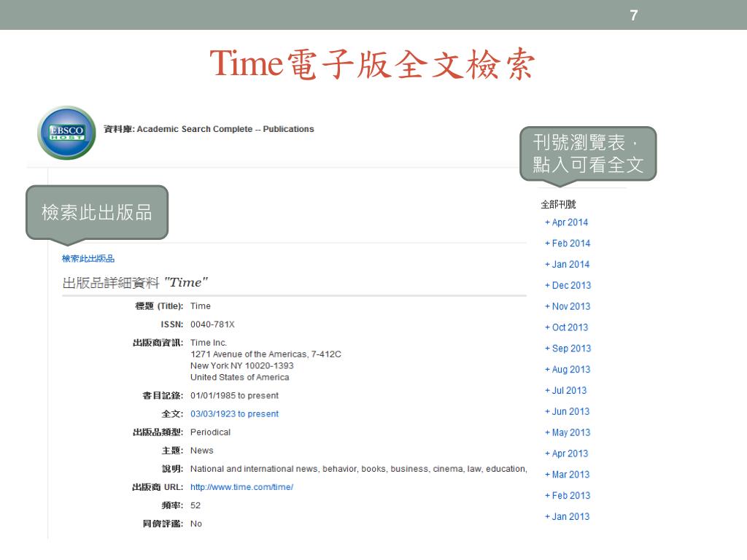Click the Academic Search Complete database label

click(209, 129)
